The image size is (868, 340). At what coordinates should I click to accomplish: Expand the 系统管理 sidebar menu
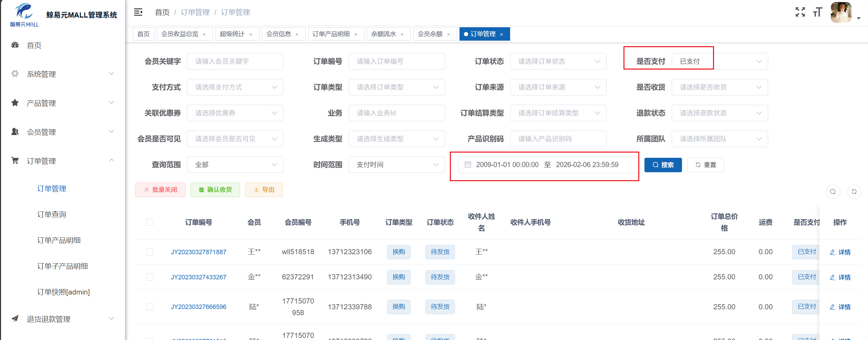[x=62, y=74]
